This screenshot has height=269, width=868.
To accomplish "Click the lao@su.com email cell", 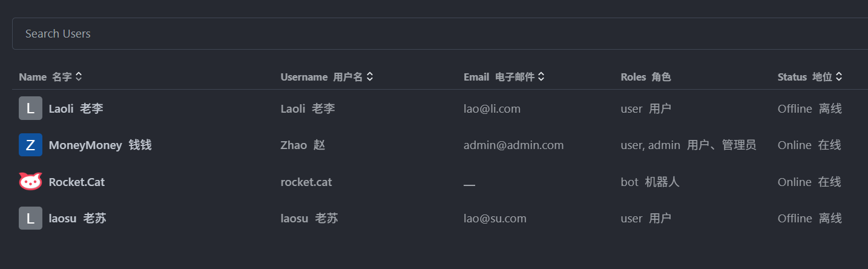I will click(495, 218).
